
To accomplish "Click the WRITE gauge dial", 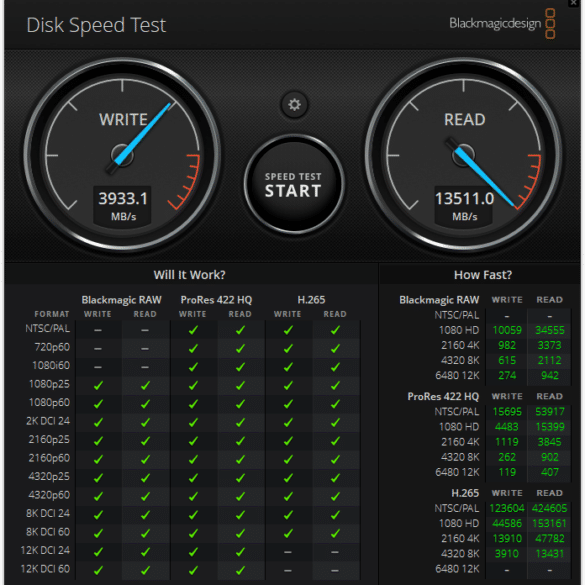I will (x=122, y=155).
